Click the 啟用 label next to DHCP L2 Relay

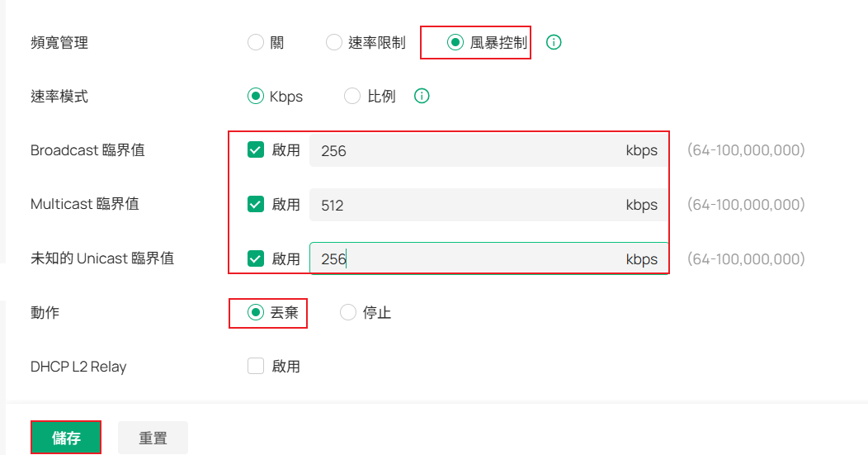286,366
